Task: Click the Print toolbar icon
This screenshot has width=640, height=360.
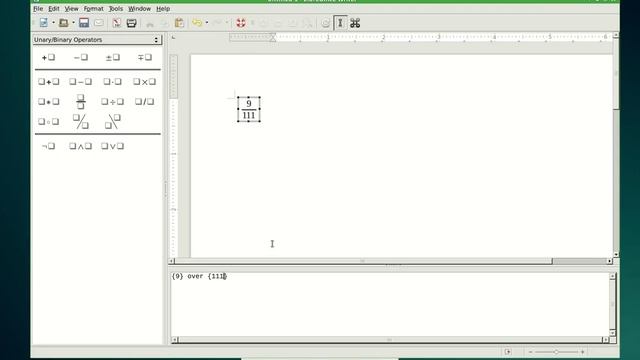Action: pos(131,23)
